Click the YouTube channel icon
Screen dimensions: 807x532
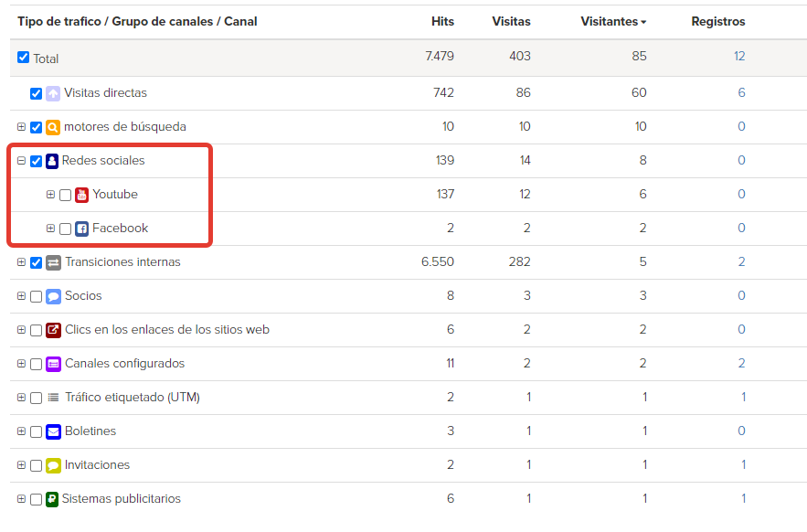(82, 195)
